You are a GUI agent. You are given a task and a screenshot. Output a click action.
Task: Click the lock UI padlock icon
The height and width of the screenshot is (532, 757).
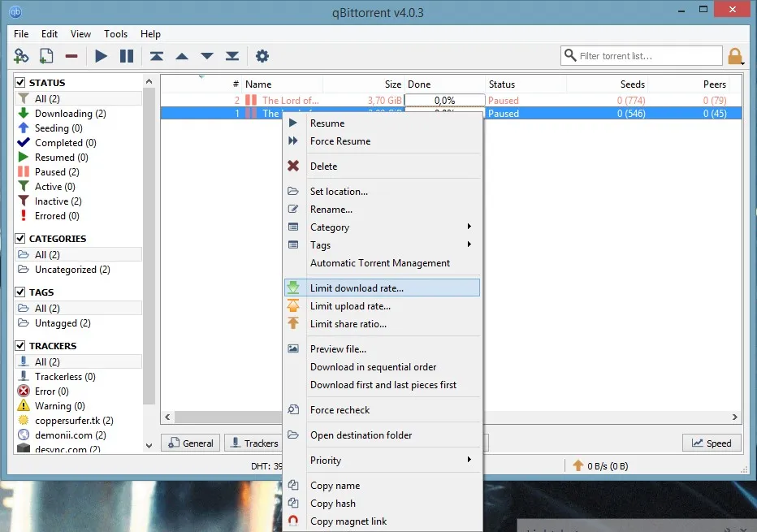735,56
